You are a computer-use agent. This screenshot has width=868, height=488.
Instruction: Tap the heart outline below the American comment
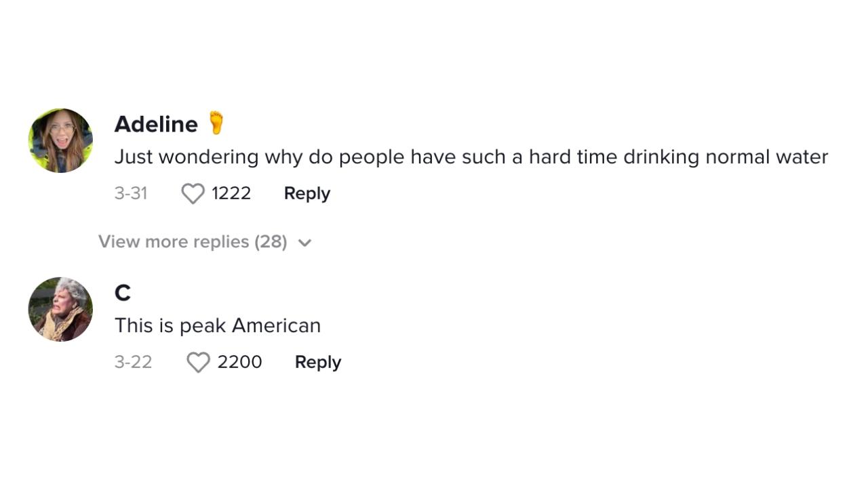(199, 362)
